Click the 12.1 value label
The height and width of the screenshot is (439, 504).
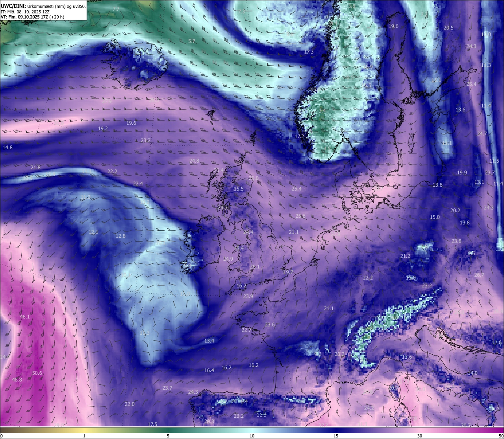pyautogui.click(x=93, y=232)
